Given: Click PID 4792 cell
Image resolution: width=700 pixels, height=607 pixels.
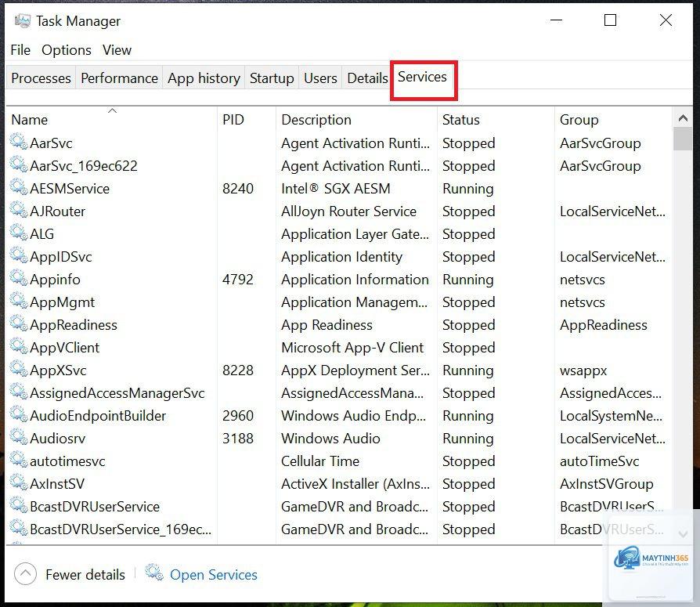Looking at the screenshot, I should click(x=238, y=280).
